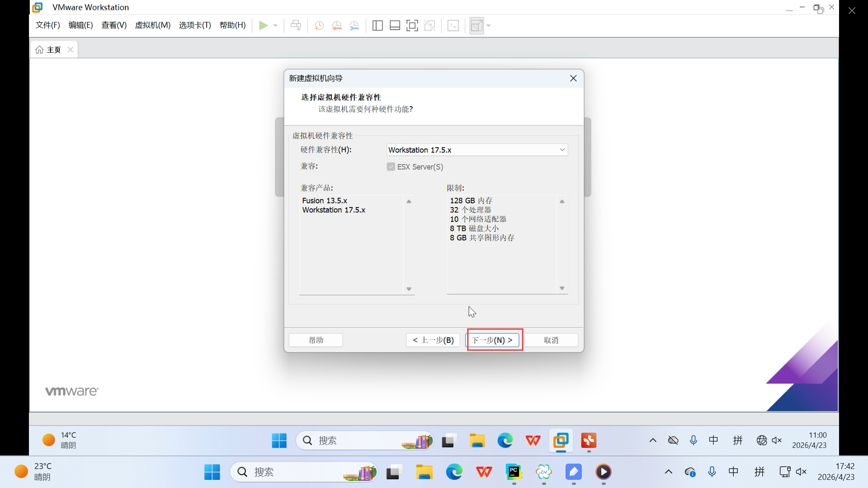868x488 pixels.
Task: Click the 上一步(B) button
Action: [433, 340]
